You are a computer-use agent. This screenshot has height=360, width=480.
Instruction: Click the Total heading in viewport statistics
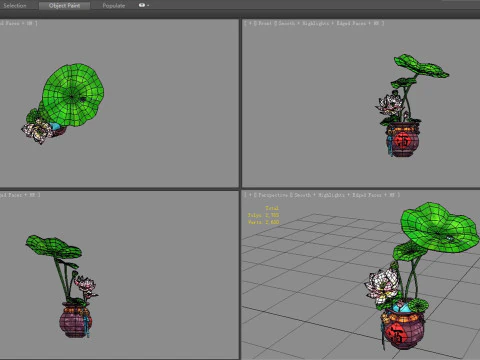coord(272,208)
